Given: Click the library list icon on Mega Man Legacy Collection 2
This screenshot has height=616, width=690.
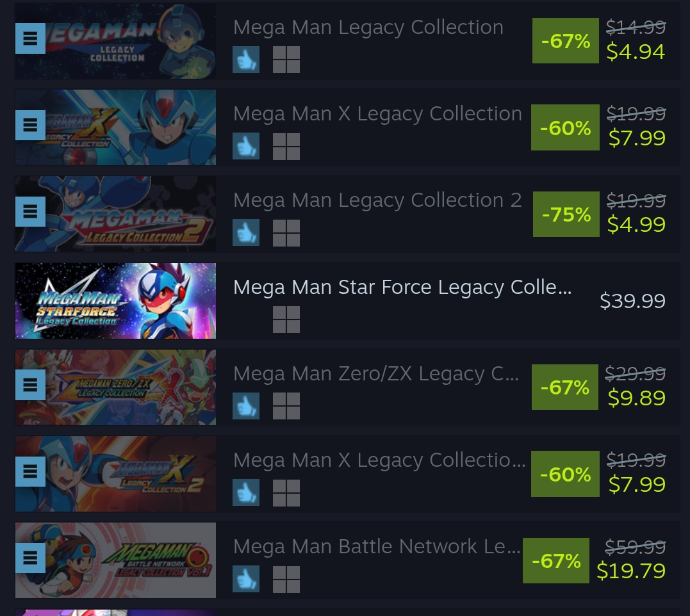Looking at the screenshot, I should [30, 211].
